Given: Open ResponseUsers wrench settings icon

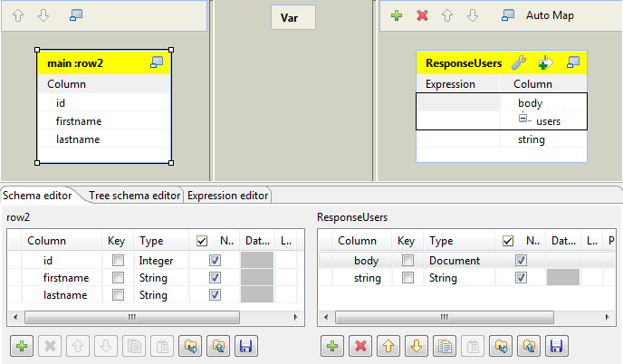Looking at the screenshot, I should coord(519,62).
